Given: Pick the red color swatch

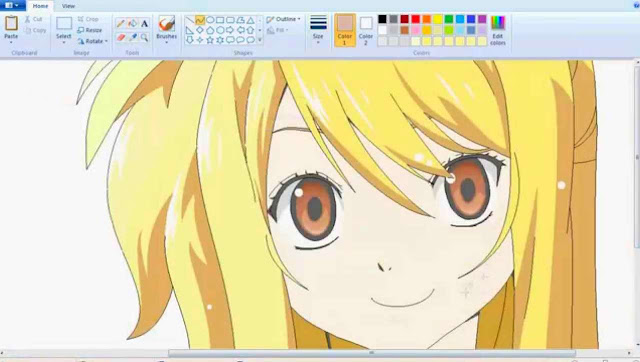Looking at the screenshot, I should click(x=416, y=19).
